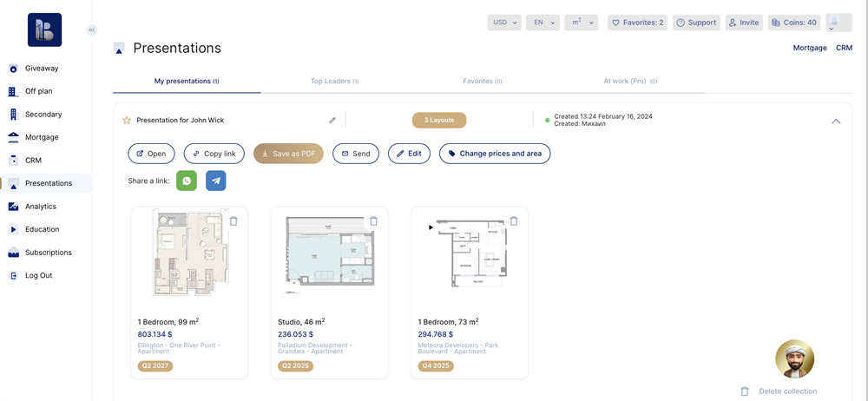Open Analytics in the sidebar

[x=41, y=207]
